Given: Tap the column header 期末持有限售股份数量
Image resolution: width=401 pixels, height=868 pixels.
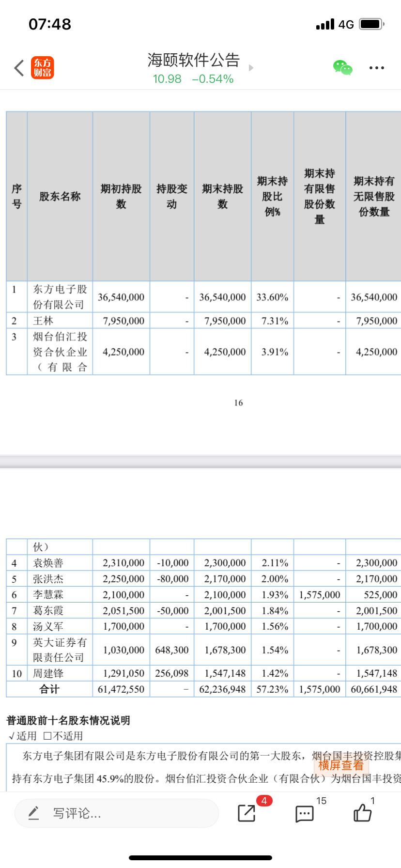Looking at the screenshot, I should click(x=320, y=196).
